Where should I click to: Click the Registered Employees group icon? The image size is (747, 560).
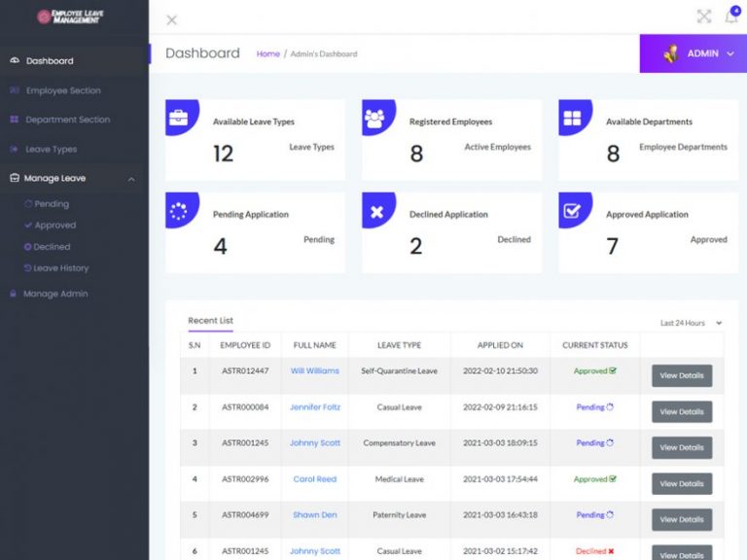point(374,119)
